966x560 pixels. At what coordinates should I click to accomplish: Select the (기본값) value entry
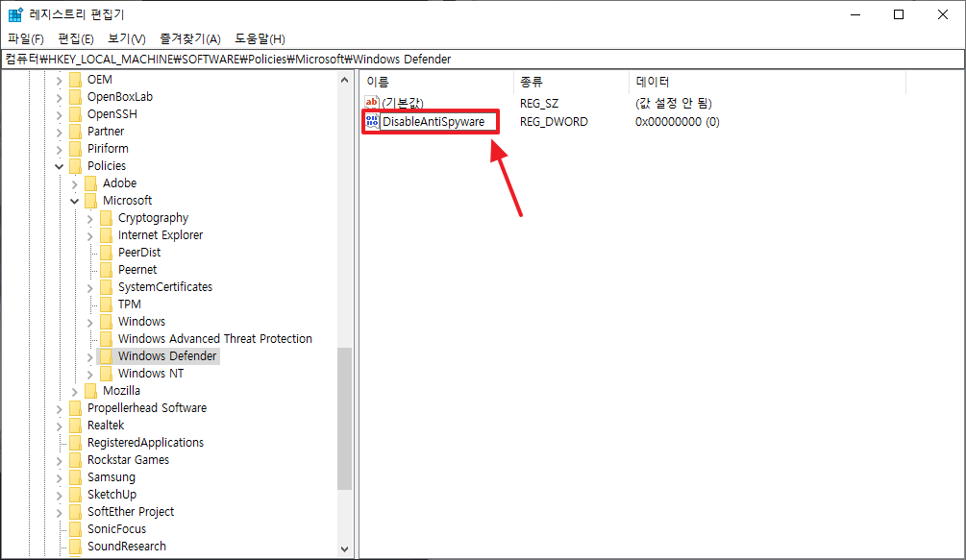click(404, 103)
